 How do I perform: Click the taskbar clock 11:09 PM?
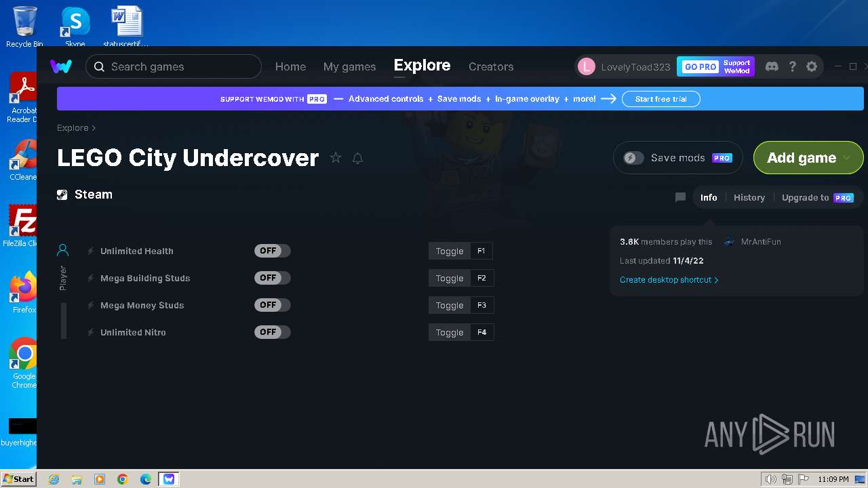(x=833, y=479)
